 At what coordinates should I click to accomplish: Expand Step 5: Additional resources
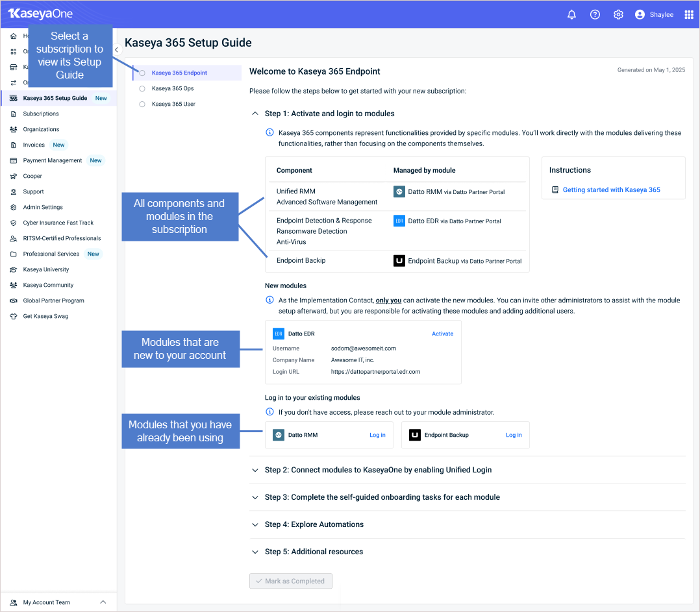(x=255, y=552)
